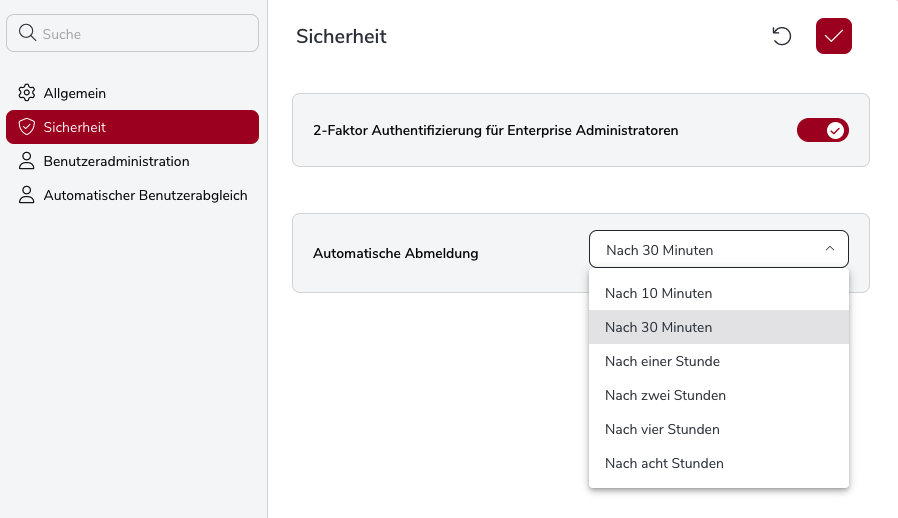Screen dimensions: 898x518
Task: Click the user icon beside Automatischer Benutzerabgleich
Action: click(27, 195)
